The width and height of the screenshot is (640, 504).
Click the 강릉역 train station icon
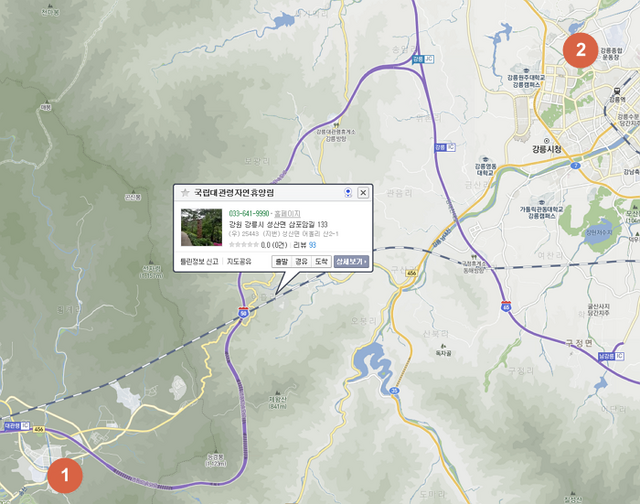[x=617, y=91]
